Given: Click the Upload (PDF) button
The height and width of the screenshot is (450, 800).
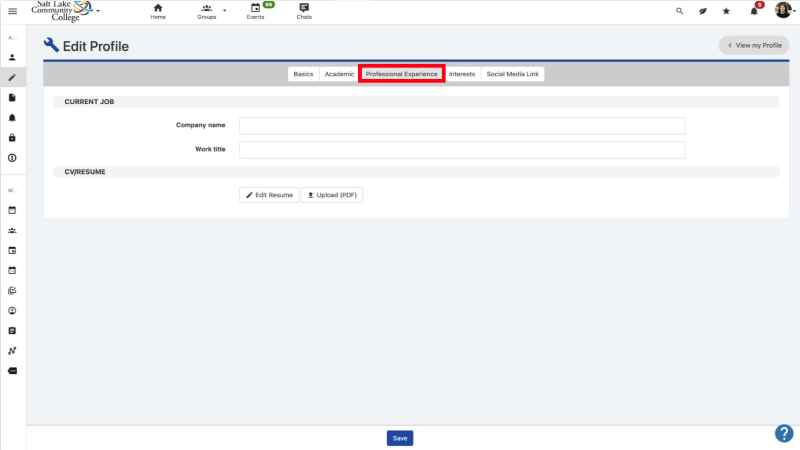Looking at the screenshot, I should 332,195.
